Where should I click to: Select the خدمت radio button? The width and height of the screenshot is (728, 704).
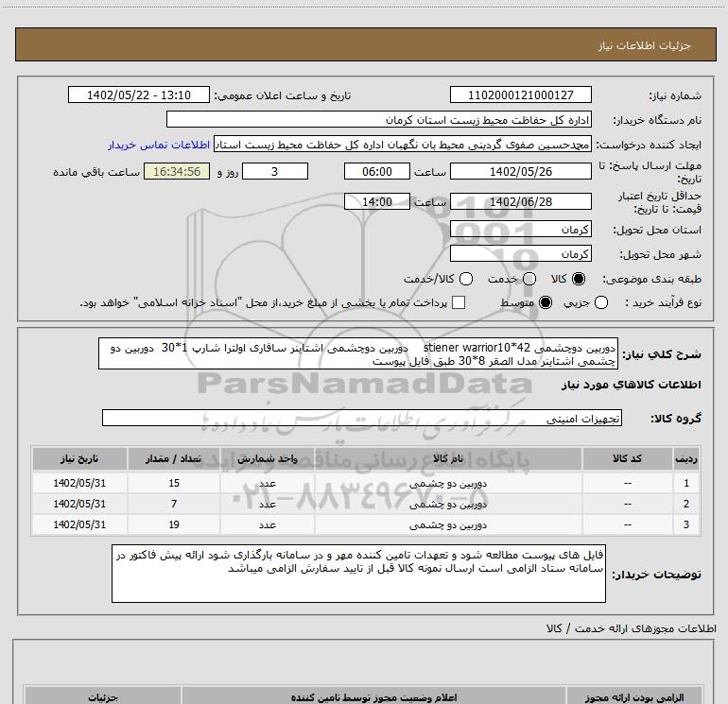pyautogui.click(x=529, y=279)
